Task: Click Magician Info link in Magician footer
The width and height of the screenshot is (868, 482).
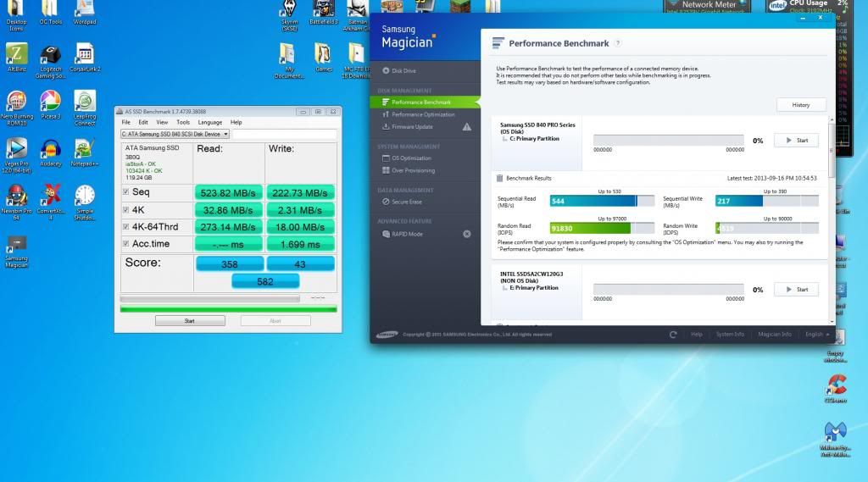Action: coord(775,335)
